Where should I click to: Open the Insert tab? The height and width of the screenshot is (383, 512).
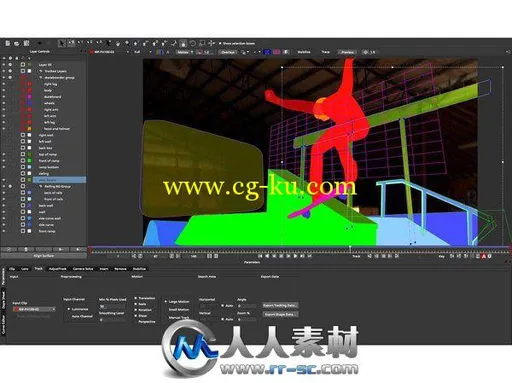104,269
